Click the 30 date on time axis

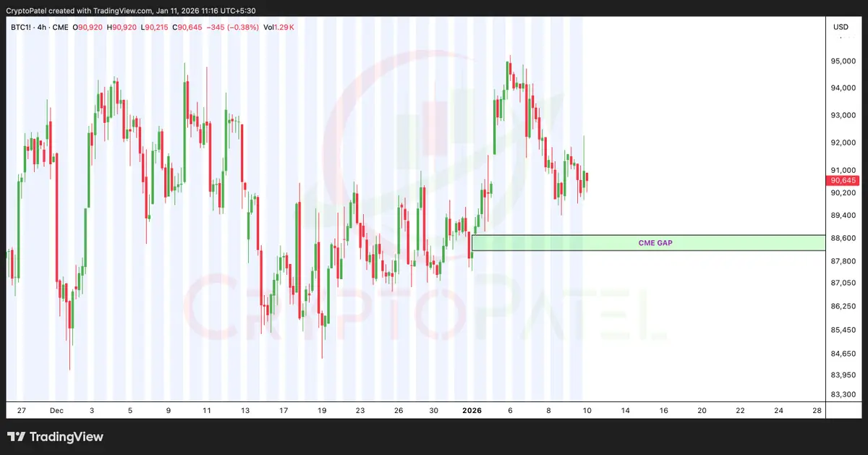(x=433, y=410)
